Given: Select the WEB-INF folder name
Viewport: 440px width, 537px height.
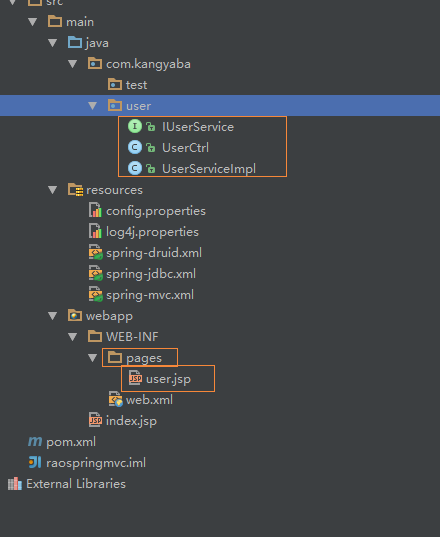Looking at the screenshot, I should pyautogui.click(x=132, y=337).
